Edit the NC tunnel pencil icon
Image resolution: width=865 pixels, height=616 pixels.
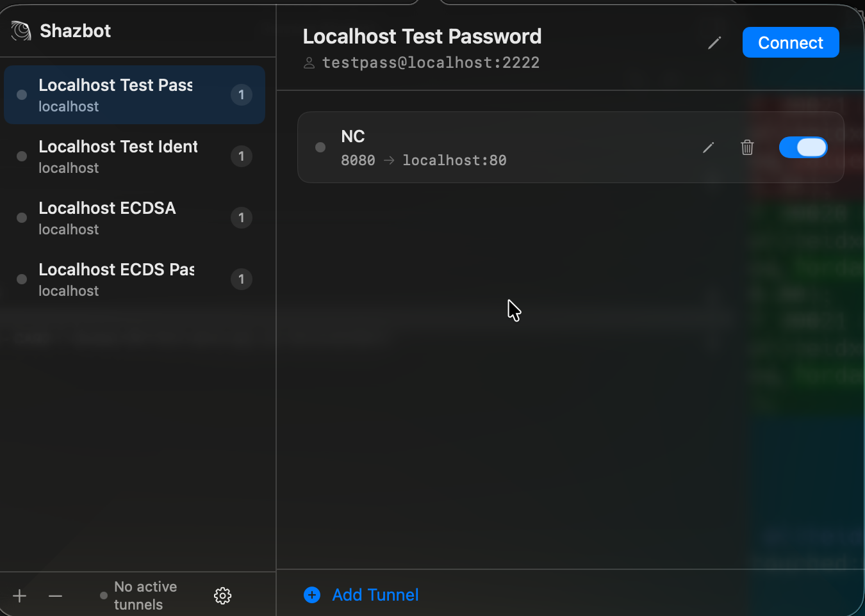click(708, 147)
